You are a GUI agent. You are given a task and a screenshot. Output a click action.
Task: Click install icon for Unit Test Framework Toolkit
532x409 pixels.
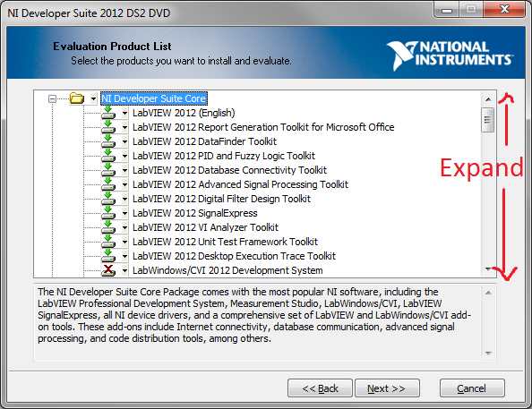[108, 241]
